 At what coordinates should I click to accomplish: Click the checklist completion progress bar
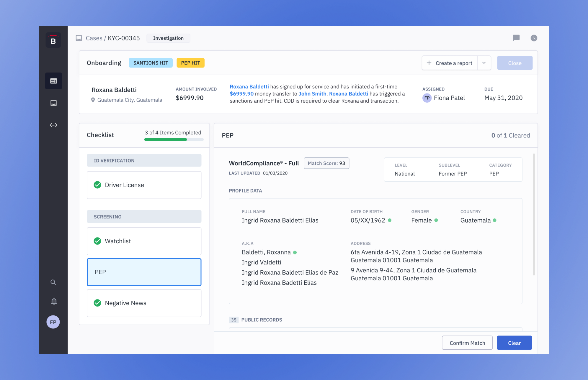pos(174,140)
